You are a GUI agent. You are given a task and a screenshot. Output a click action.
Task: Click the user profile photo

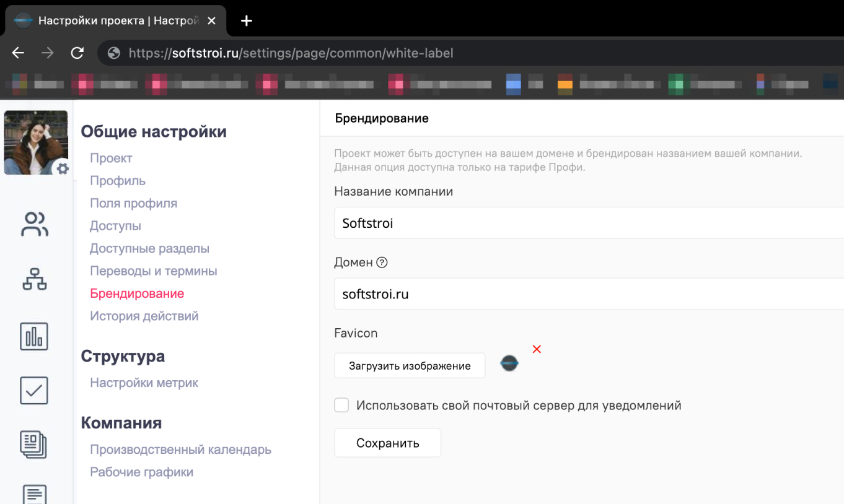point(35,142)
